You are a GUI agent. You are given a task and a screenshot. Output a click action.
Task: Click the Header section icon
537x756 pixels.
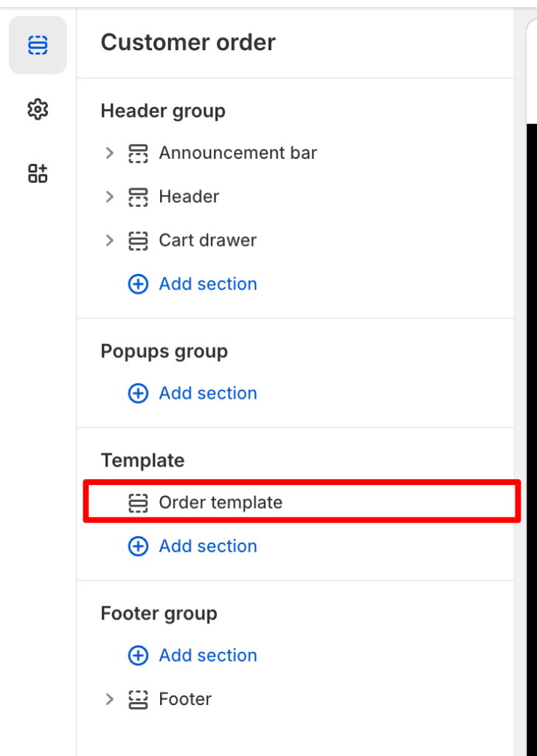[138, 196]
